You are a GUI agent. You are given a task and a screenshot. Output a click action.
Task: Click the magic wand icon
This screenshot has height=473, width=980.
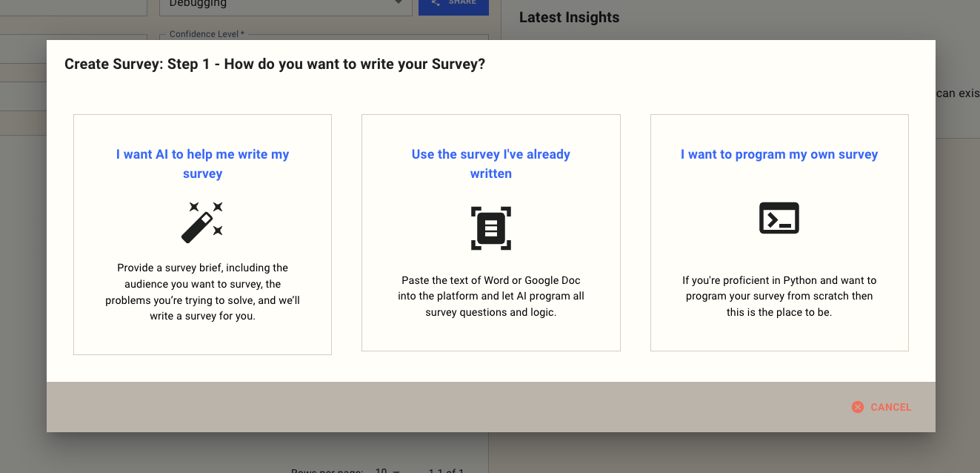coord(202,222)
